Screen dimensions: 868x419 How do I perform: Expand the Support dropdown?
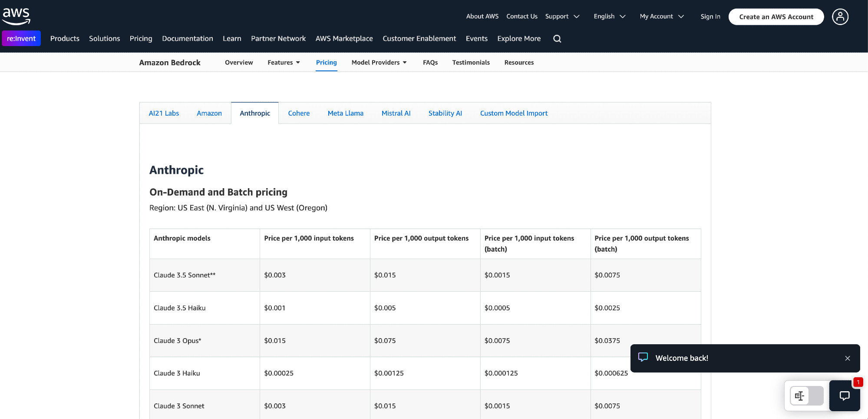[x=562, y=17]
